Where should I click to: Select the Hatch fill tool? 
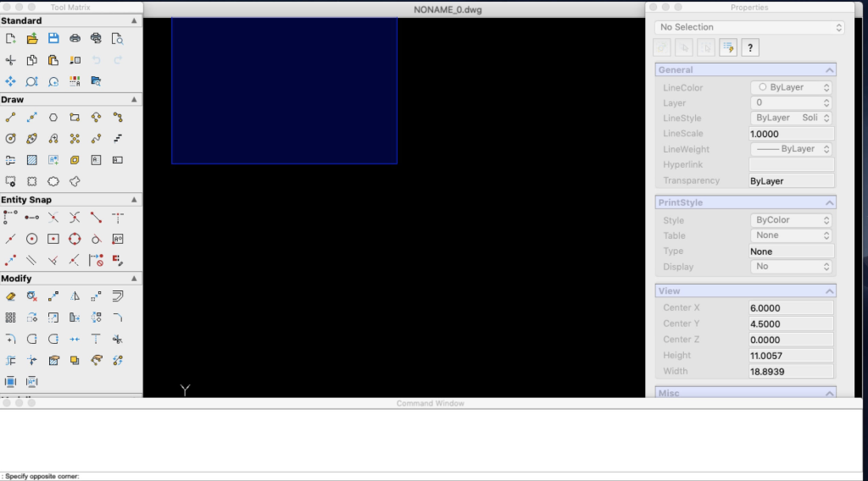pyautogui.click(x=32, y=160)
